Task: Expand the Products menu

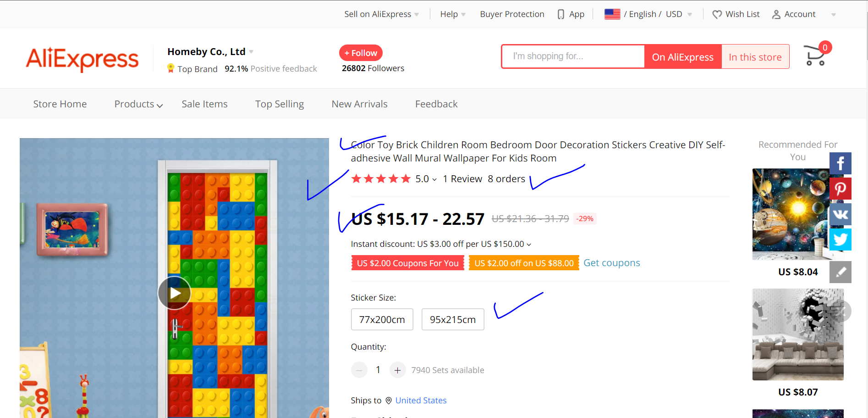Action: pyautogui.click(x=138, y=104)
